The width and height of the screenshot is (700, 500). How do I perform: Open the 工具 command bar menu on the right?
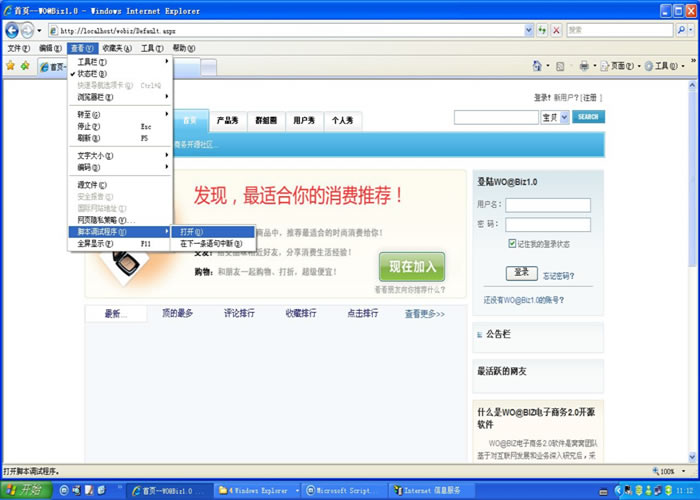click(664, 66)
